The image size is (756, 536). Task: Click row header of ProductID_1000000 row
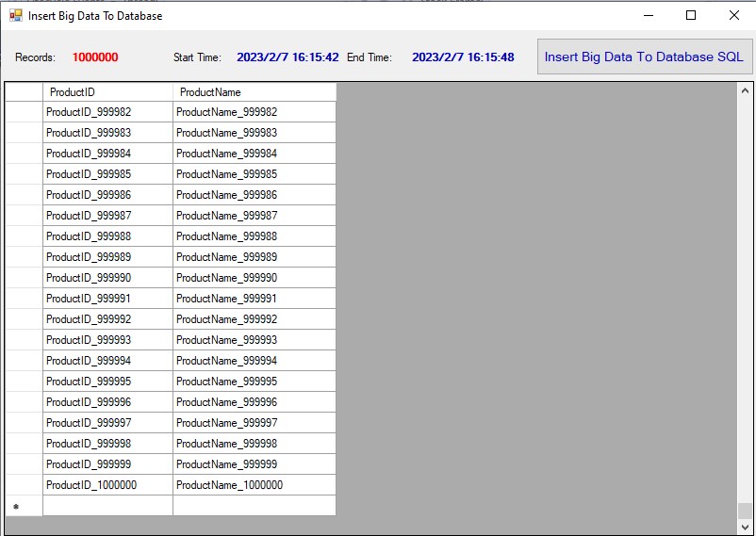(x=25, y=485)
